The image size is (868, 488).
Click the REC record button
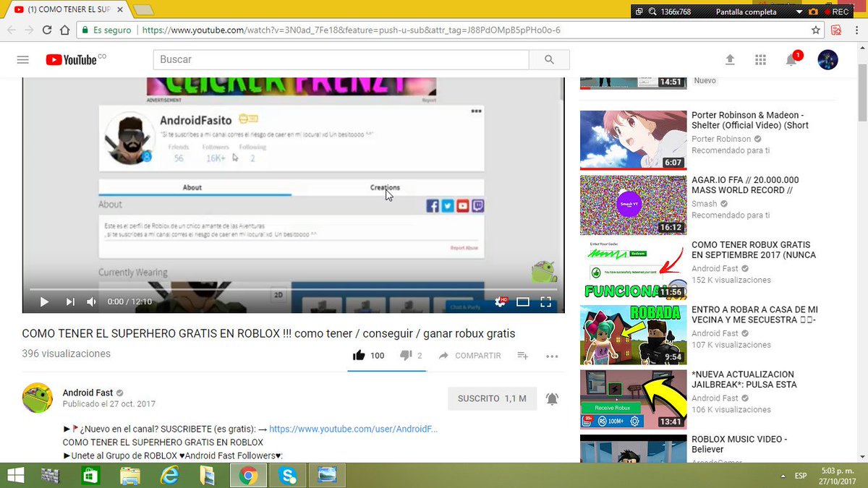tap(837, 12)
